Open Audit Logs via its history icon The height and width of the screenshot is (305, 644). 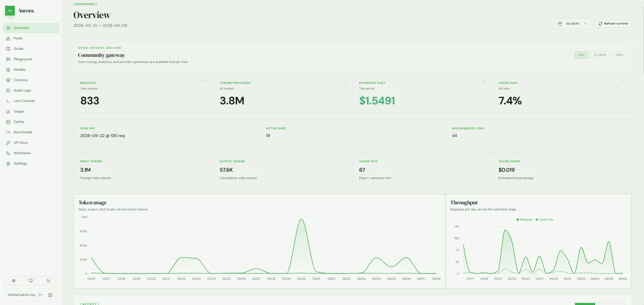point(8,91)
